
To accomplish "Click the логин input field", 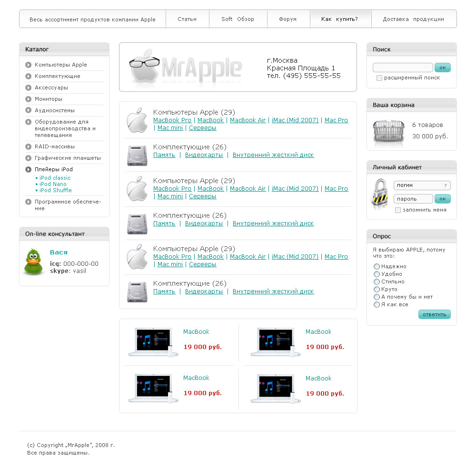I will tap(422, 185).
